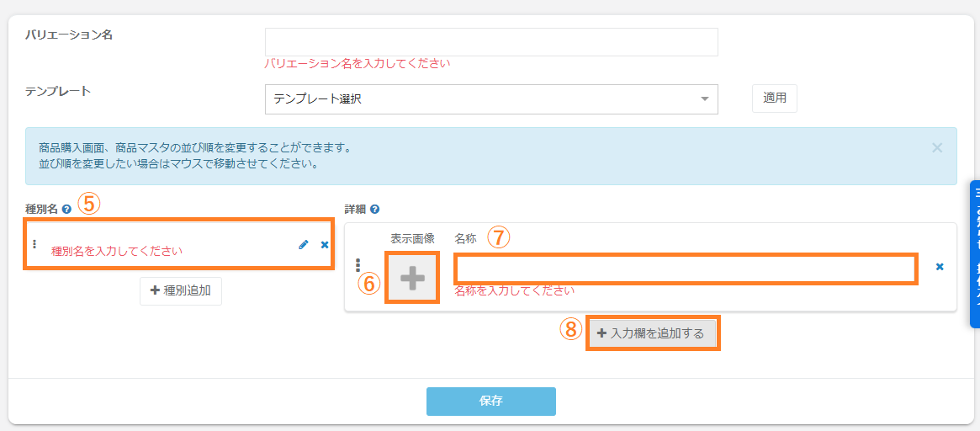
Task: Click the pencil edit icon for 種別名
Action: [304, 245]
